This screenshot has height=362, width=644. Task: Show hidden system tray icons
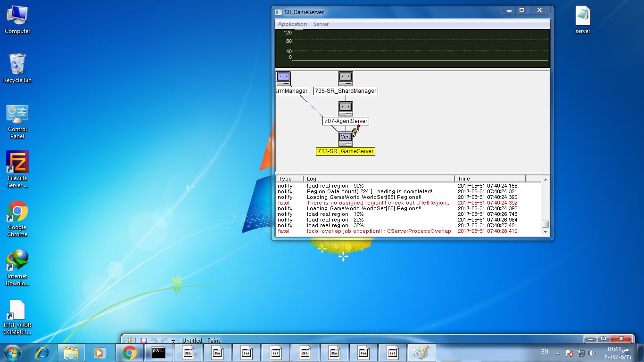point(558,353)
